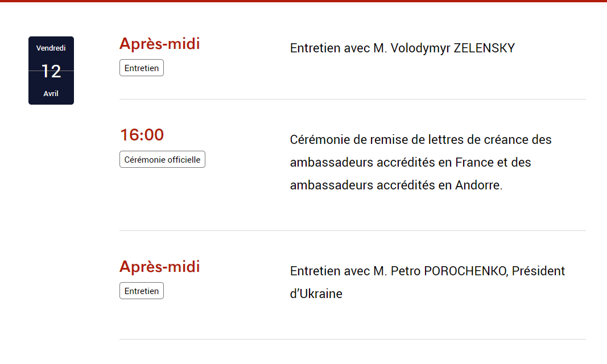Click the divider line below the Zelensky entry
The width and height of the screenshot is (607, 364).
[x=352, y=100]
